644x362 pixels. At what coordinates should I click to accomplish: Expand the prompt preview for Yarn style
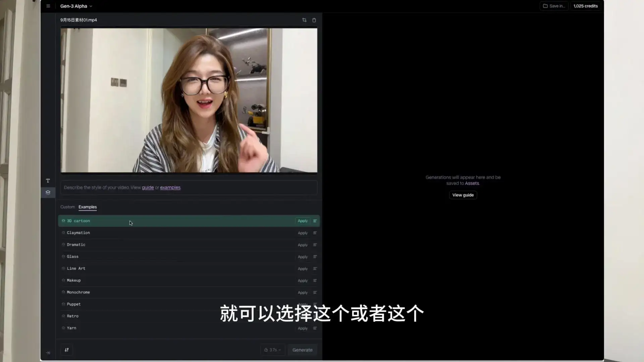click(x=315, y=328)
